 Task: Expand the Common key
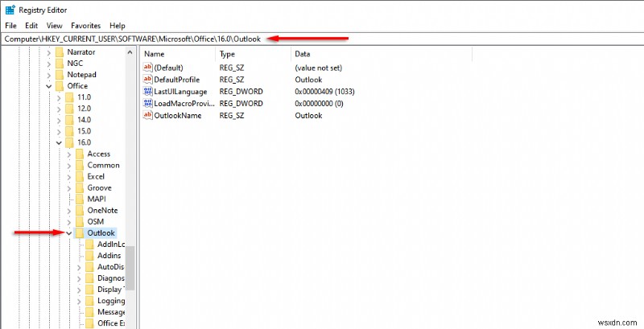pos(69,166)
